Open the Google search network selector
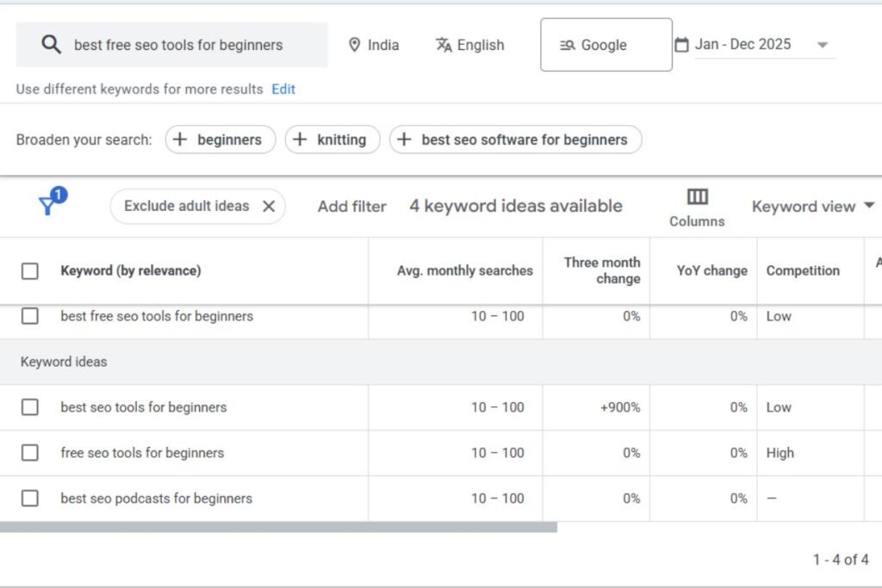 [606, 44]
